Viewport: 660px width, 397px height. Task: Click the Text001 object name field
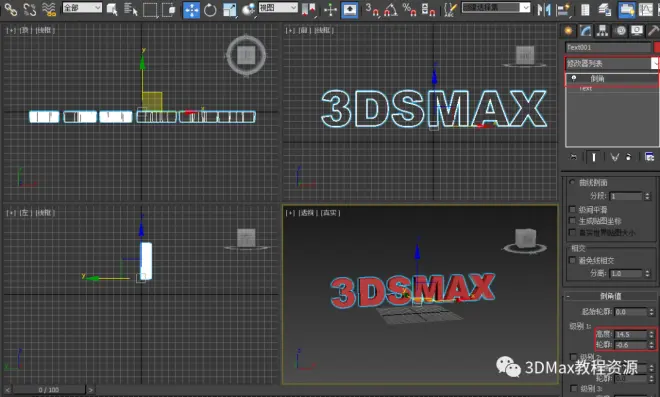[608, 47]
